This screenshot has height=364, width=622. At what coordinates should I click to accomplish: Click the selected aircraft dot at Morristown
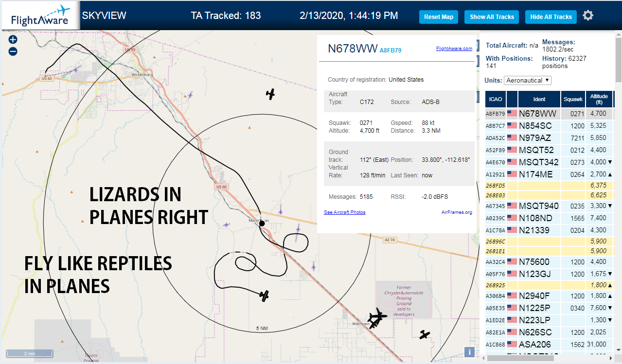tap(262, 224)
